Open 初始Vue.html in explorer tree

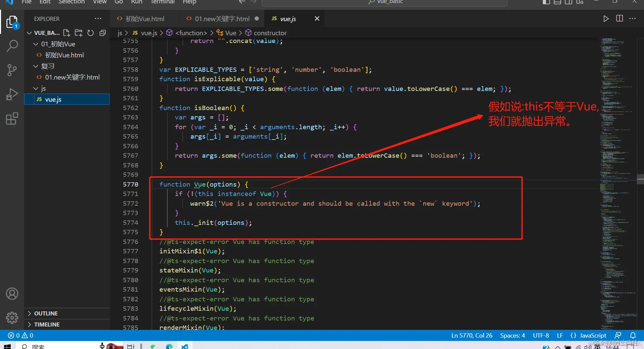coord(64,55)
